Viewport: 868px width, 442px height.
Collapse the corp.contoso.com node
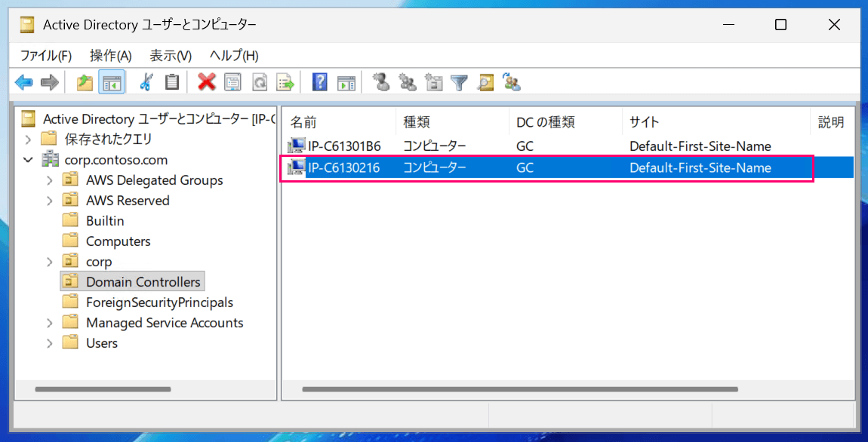point(28,160)
